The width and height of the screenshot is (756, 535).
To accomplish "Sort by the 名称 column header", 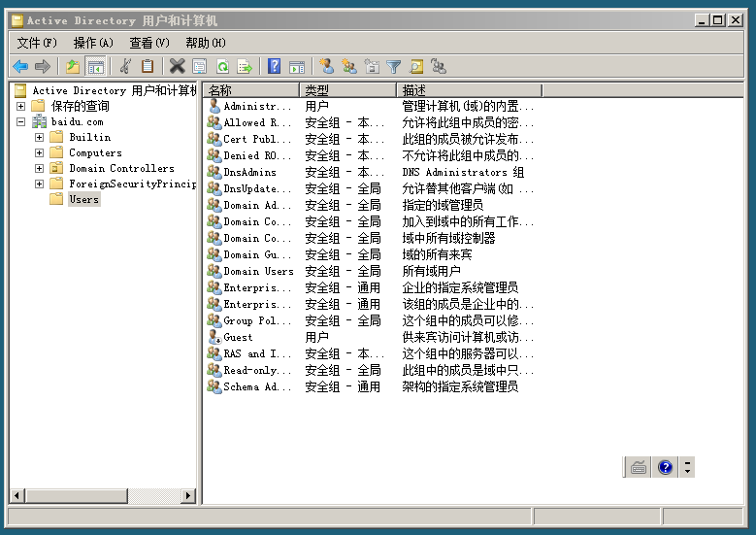I will point(251,90).
